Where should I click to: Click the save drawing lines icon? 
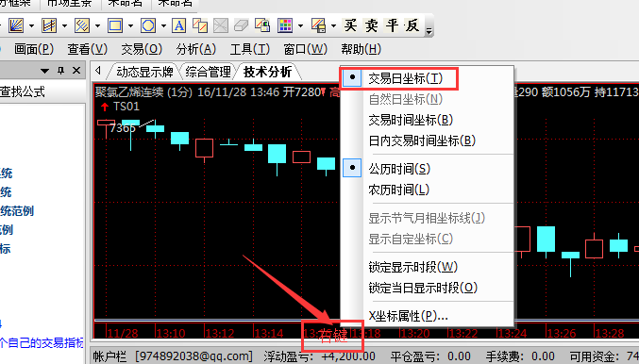318,25
